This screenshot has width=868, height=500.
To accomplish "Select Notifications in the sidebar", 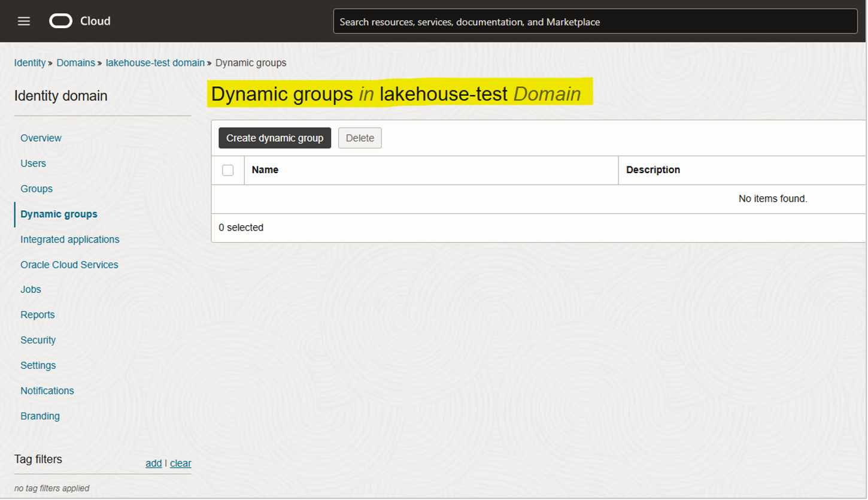I will pyautogui.click(x=47, y=390).
